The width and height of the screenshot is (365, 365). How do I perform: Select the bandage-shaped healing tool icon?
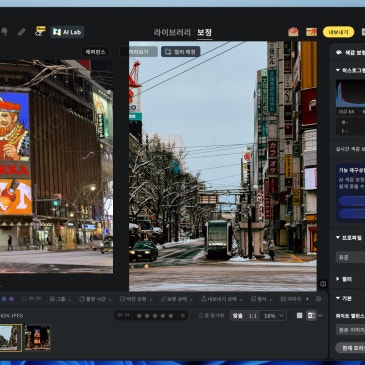(21, 32)
